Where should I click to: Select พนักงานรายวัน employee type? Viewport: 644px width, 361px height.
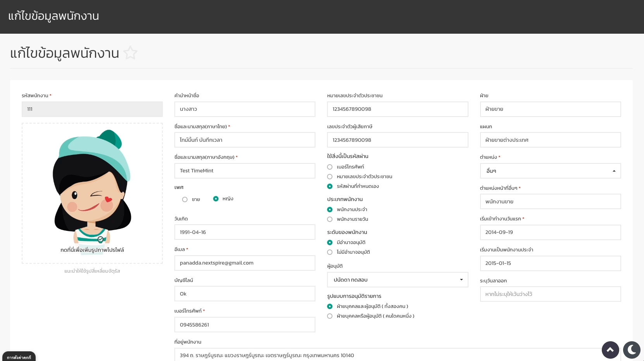pyautogui.click(x=330, y=219)
